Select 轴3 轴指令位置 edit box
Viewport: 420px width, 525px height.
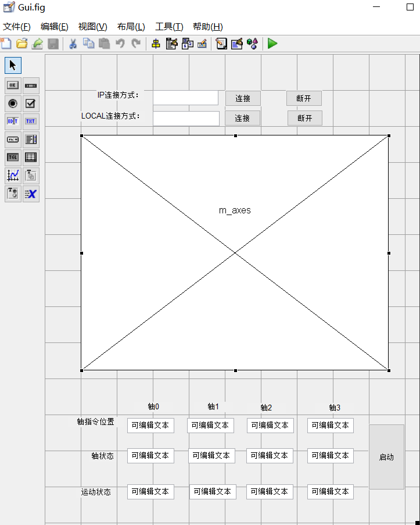331,426
